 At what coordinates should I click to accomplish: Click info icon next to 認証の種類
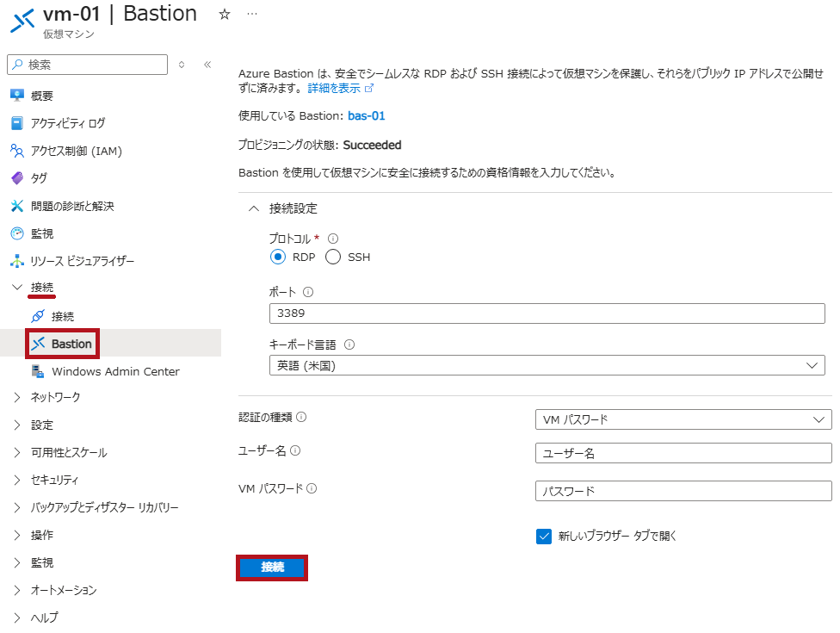point(301,417)
